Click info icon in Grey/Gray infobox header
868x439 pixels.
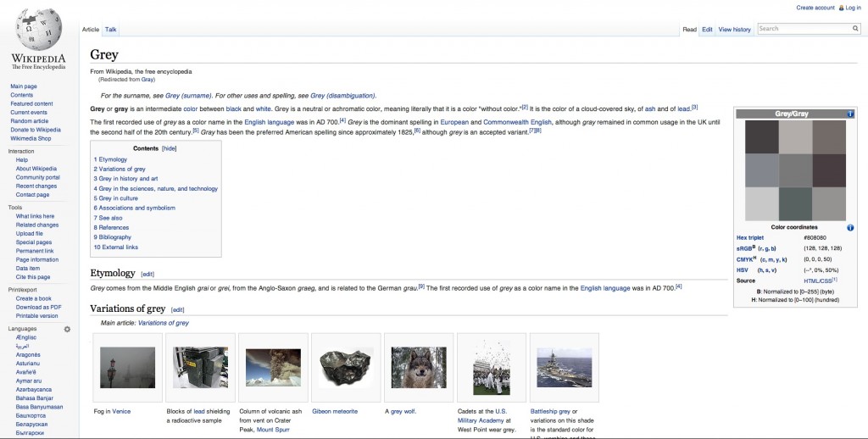tap(850, 114)
